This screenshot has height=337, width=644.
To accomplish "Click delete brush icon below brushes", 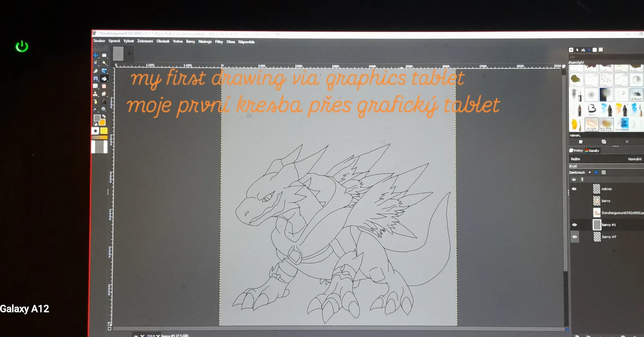I will coord(627,142).
